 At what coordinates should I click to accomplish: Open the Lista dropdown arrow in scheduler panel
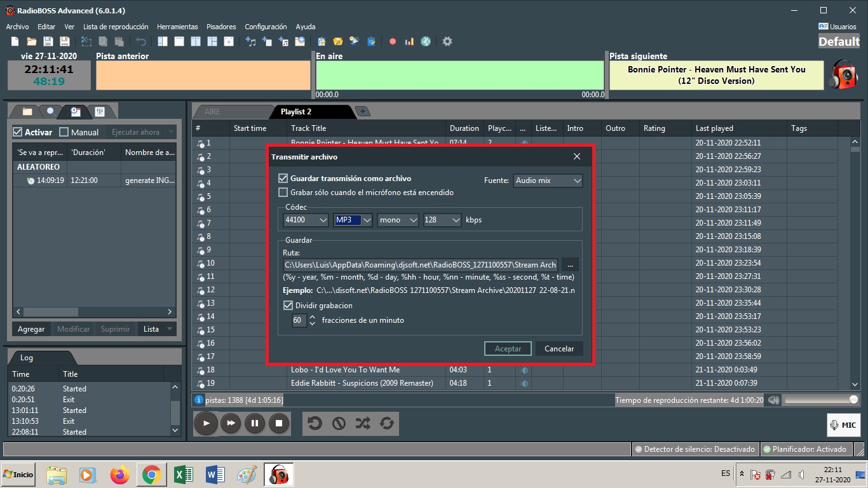[x=169, y=329]
